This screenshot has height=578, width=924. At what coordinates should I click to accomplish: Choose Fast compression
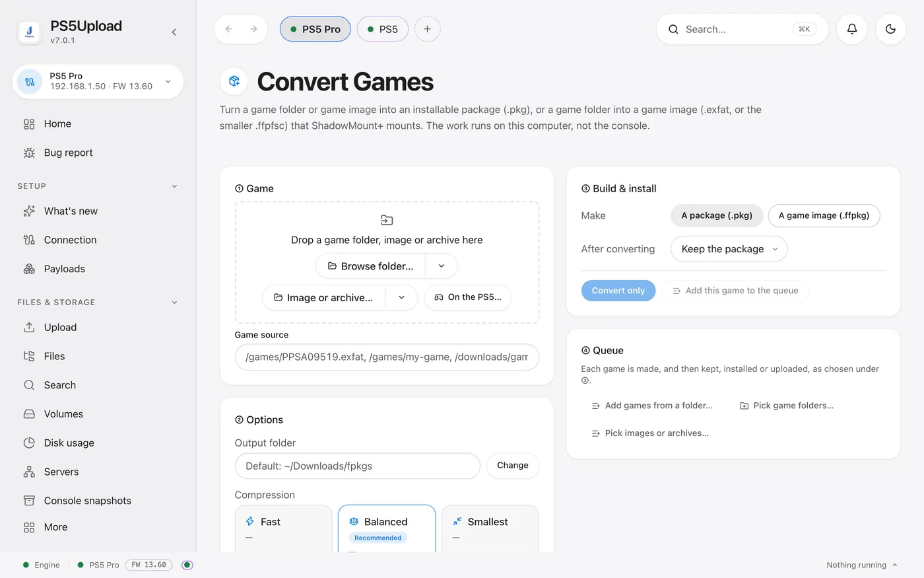284,528
